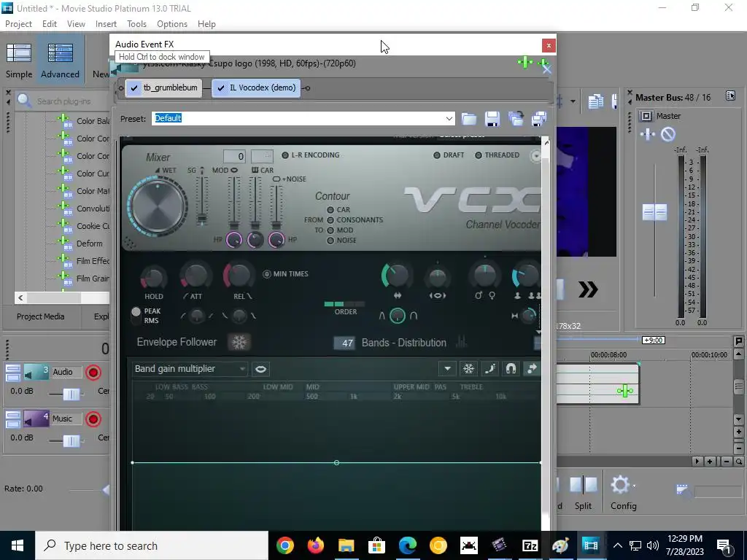The image size is (747, 560).
Task: Open the Project menu
Action: 18,24
